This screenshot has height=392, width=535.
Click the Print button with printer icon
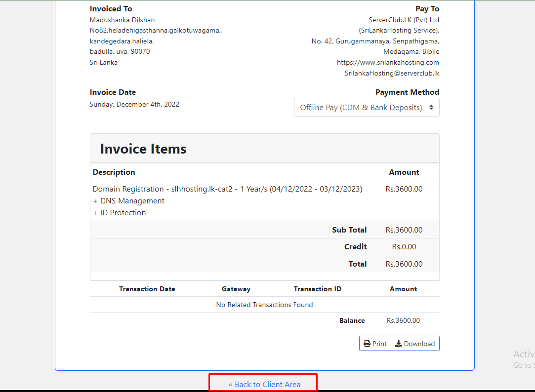click(x=375, y=344)
